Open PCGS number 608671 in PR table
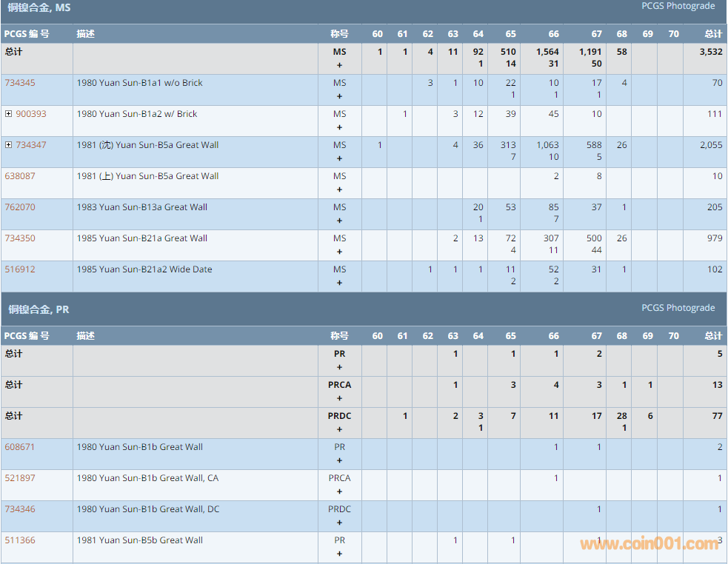 coord(20,447)
